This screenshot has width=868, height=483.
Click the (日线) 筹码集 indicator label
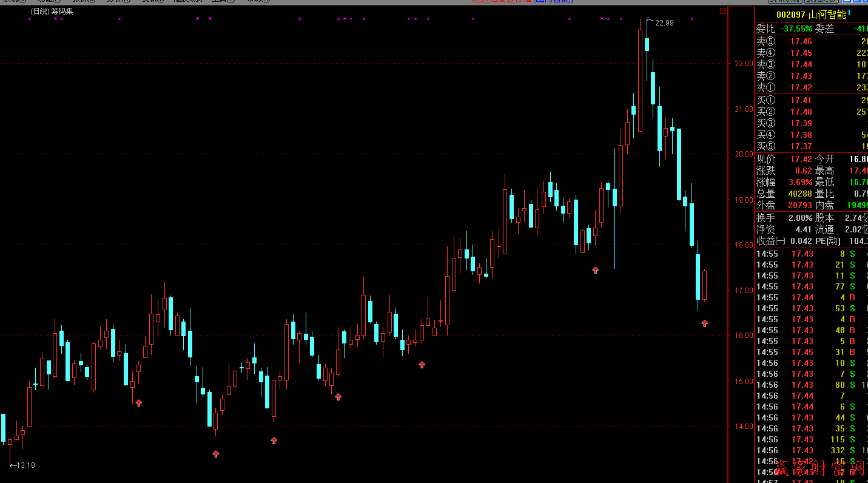point(51,12)
